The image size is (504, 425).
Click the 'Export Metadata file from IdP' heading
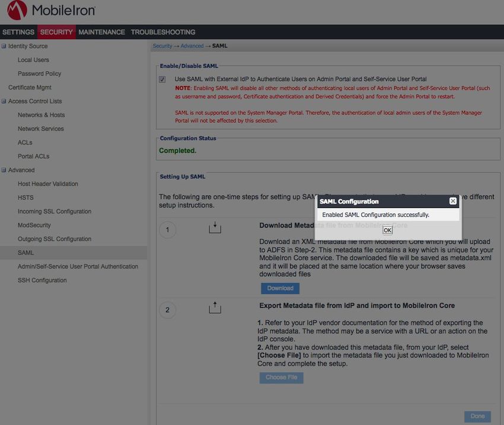(x=357, y=305)
